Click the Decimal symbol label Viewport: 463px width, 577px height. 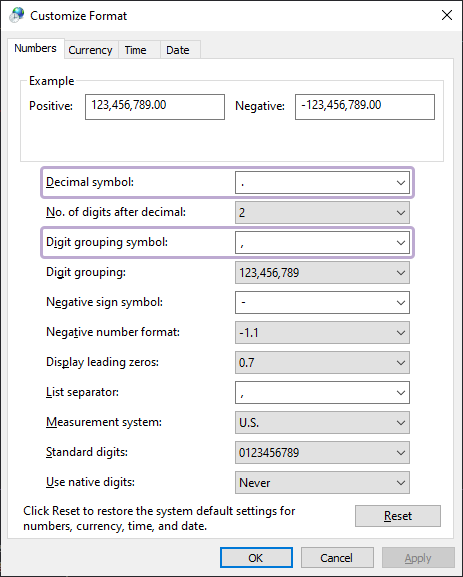tap(90, 182)
